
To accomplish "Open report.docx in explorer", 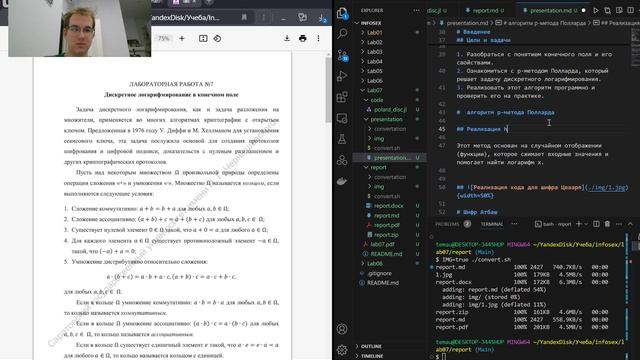I will [x=388, y=206].
